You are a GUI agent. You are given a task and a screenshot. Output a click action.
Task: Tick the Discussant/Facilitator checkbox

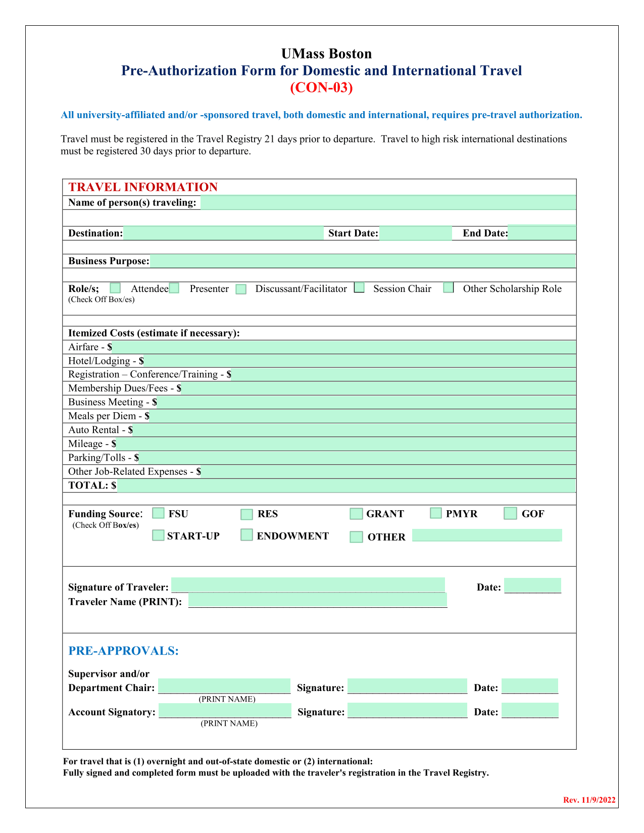(x=241, y=289)
